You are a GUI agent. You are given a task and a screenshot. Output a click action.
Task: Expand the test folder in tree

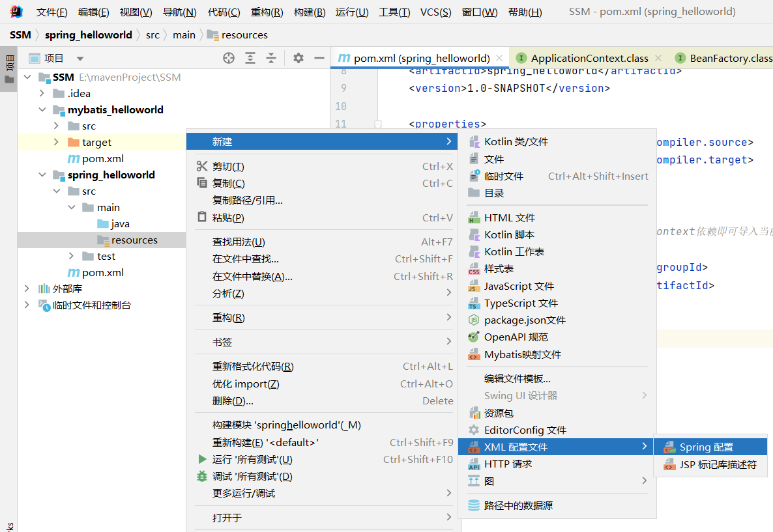72,257
